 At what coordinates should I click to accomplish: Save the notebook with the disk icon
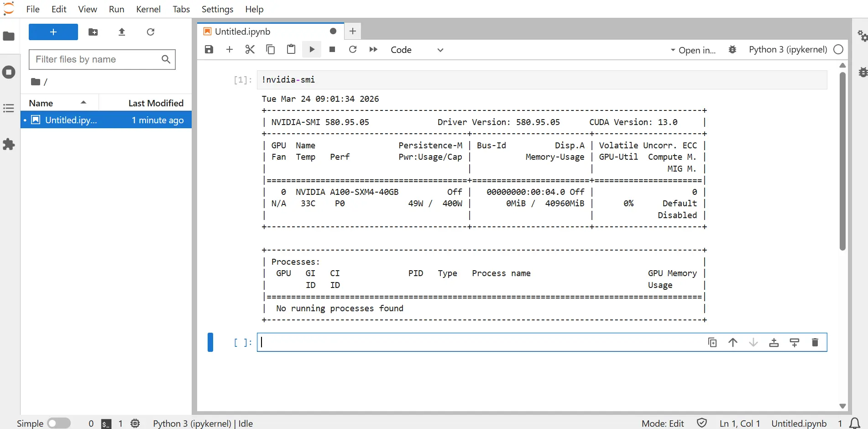[x=209, y=49]
